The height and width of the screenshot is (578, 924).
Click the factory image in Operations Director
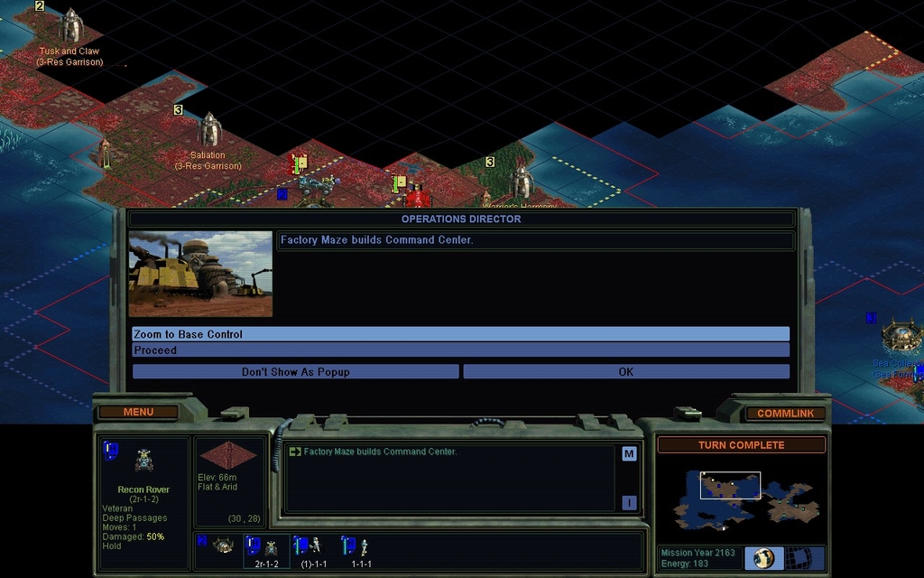click(200, 274)
